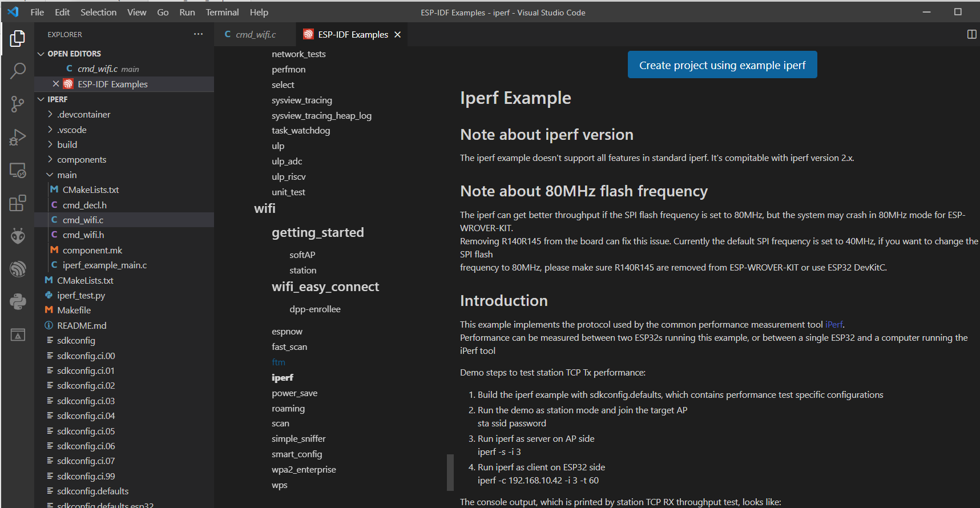Open the Extensions view

tap(18, 203)
